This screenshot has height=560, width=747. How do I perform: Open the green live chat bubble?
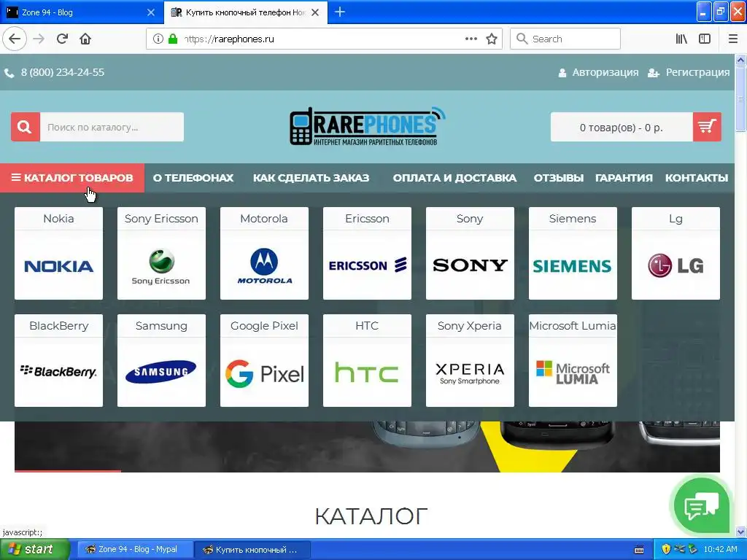(x=701, y=506)
